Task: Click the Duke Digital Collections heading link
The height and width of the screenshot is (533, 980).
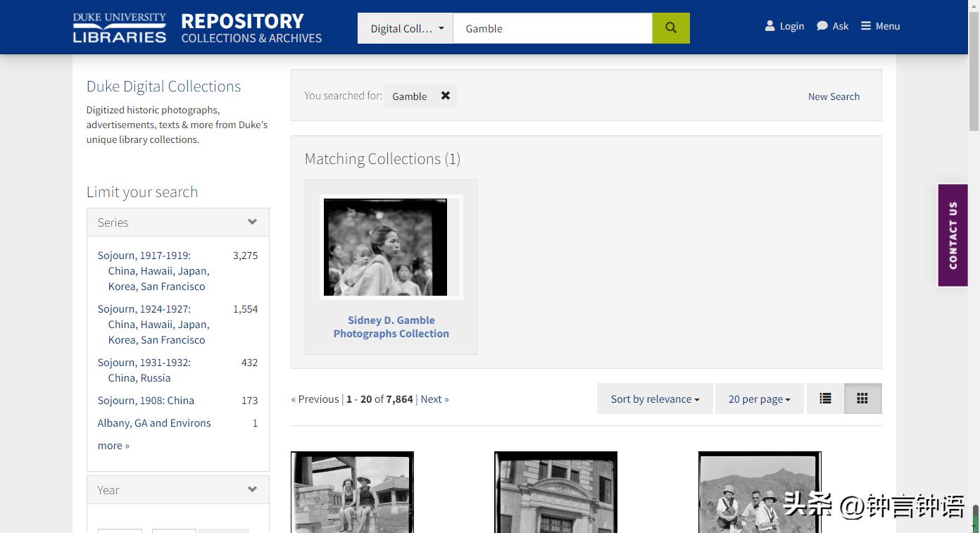Action: point(163,86)
